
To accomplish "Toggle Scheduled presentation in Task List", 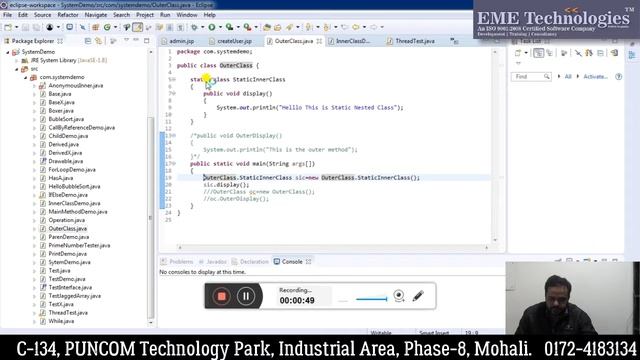I will 549,53.
